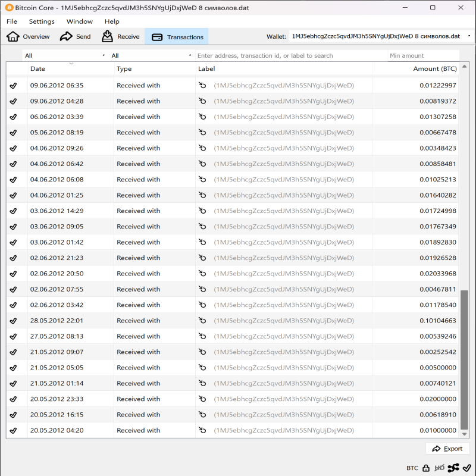This screenshot has width=476, height=476.
Task: Select the amount 0.10104663
Action: pos(438,321)
